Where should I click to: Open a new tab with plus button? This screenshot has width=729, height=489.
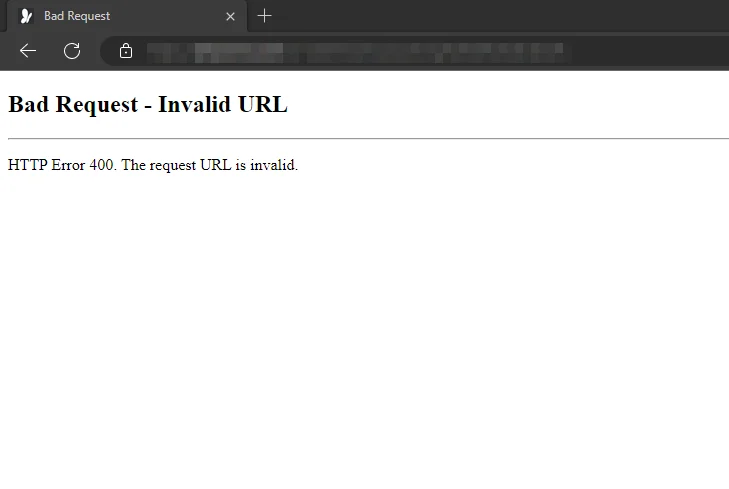point(264,16)
